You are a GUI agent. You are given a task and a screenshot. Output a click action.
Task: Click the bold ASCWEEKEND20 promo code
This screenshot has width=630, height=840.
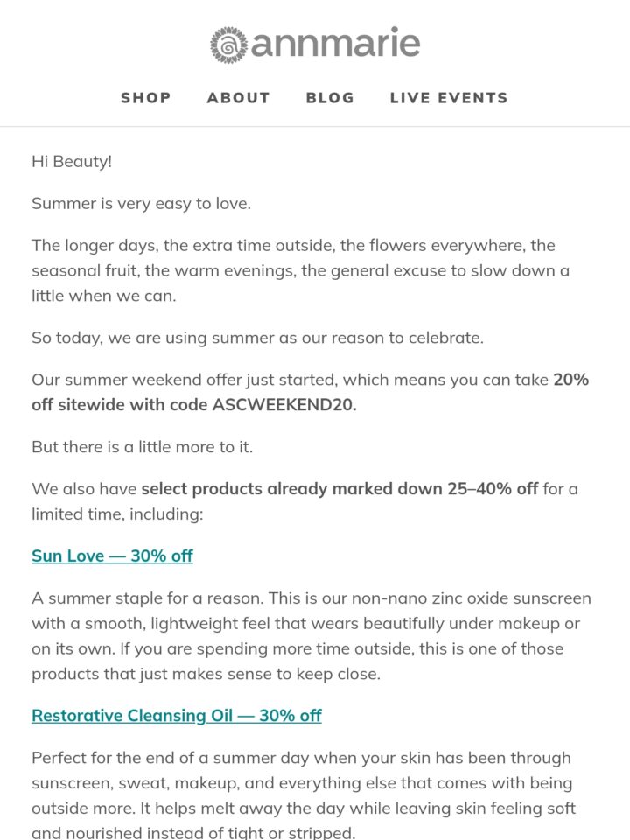click(283, 404)
